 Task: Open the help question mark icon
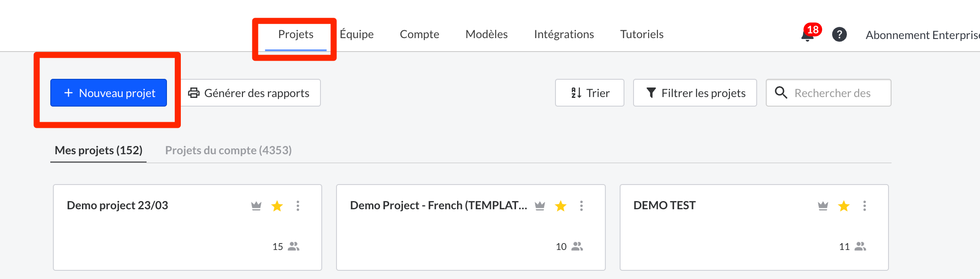(840, 34)
